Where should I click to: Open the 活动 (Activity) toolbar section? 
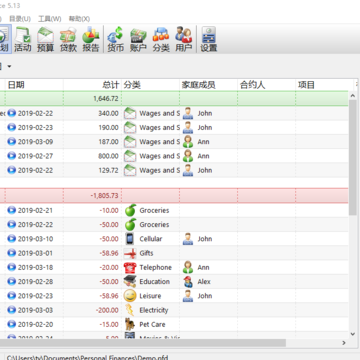coord(23,39)
